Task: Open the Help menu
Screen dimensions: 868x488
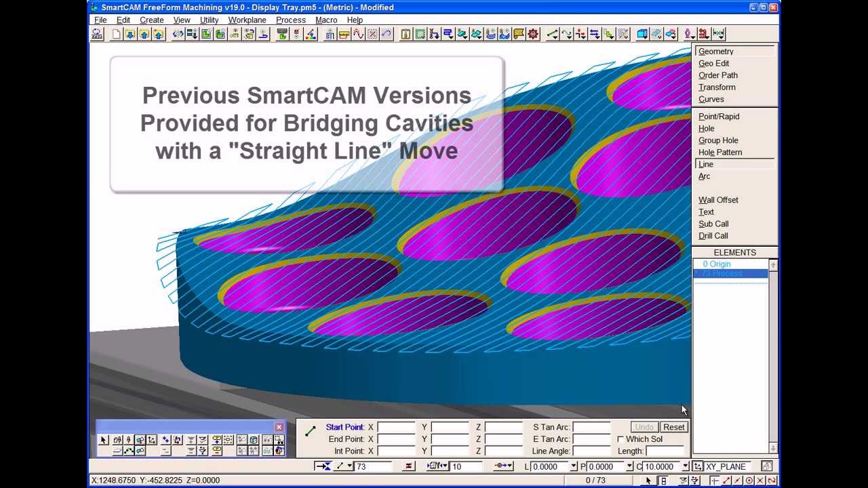Action: (x=355, y=20)
